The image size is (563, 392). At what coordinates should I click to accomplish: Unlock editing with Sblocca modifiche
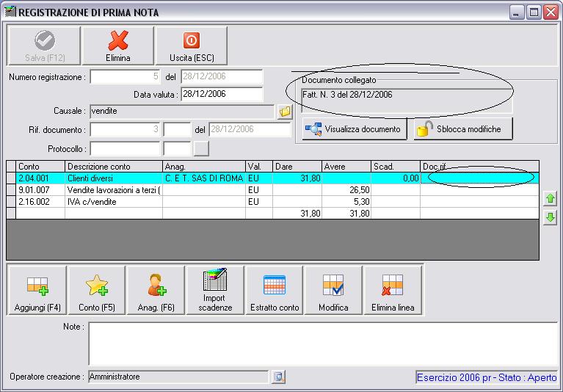click(463, 129)
